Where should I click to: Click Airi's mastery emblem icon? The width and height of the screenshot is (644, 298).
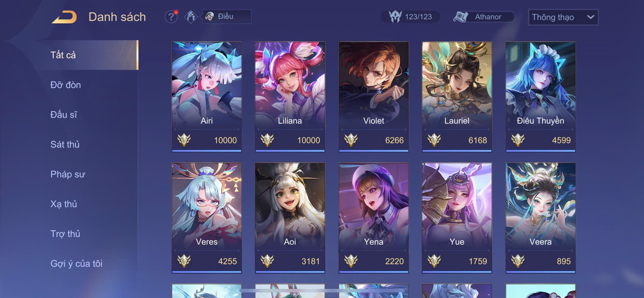pos(184,140)
